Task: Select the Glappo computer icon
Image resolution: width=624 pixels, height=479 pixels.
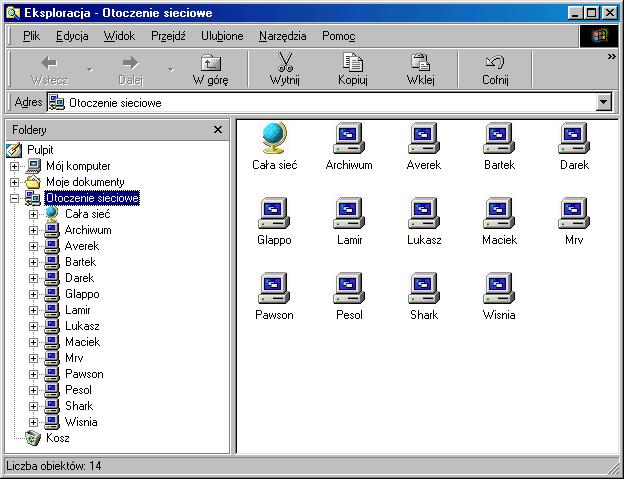Action: tap(274, 212)
